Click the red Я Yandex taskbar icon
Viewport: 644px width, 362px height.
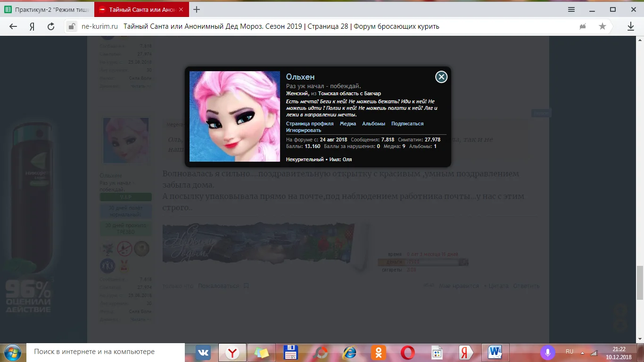coord(466,352)
